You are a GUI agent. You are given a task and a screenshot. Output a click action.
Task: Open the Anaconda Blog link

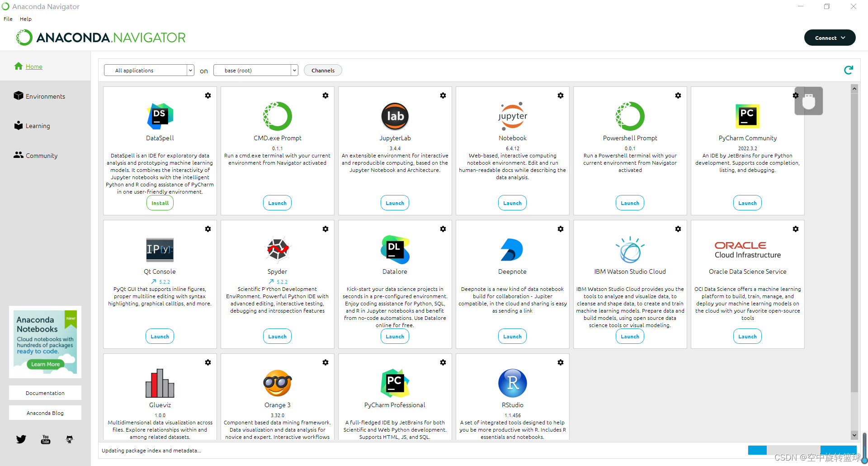click(x=45, y=413)
